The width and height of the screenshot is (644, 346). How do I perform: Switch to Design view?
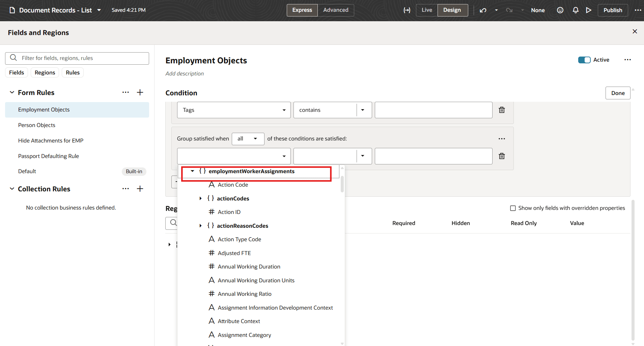tap(452, 10)
